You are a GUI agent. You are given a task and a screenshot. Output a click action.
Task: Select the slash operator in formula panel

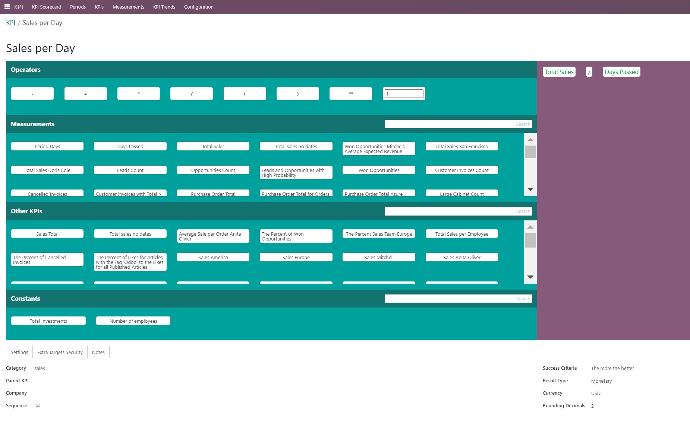(589, 72)
